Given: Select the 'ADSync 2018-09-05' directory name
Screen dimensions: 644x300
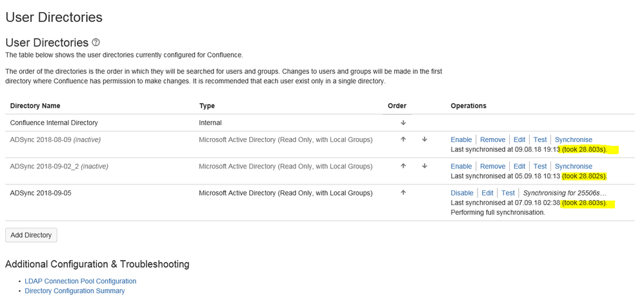Looking at the screenshot, I should point(41,193).
